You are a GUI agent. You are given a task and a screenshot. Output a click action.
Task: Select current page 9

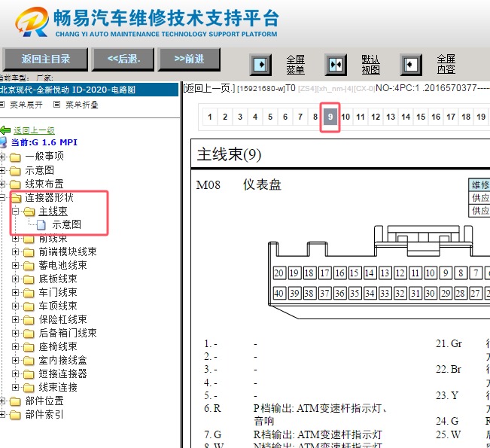[x=330, y=117]
